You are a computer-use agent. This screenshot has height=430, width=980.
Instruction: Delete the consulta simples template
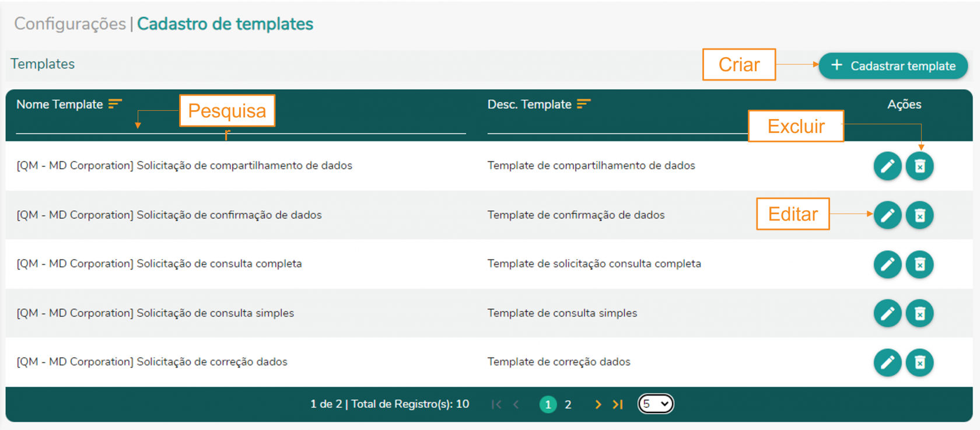pos(920,313)
